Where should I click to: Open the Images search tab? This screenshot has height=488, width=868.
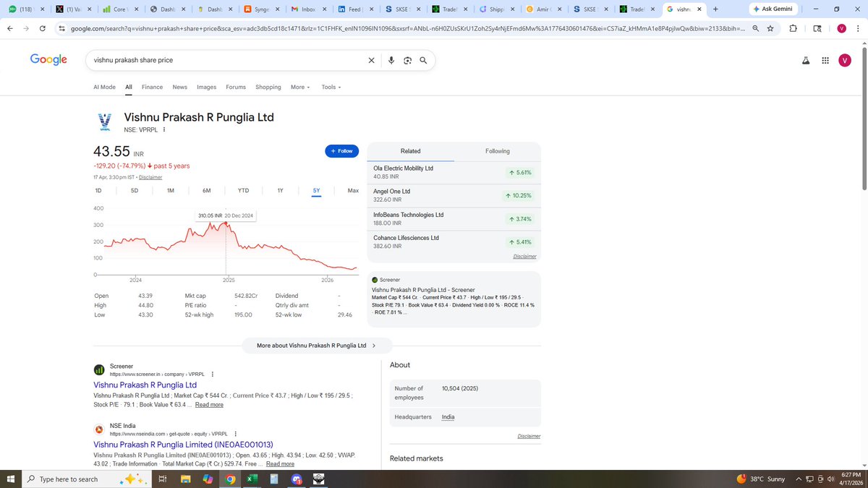coord(207,87)
